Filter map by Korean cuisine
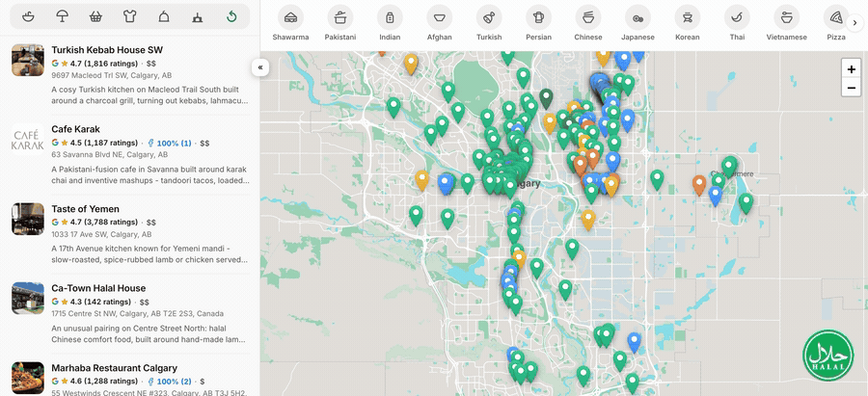The height and width of the screenshot is (396, 868). click(x=688, y=23)
